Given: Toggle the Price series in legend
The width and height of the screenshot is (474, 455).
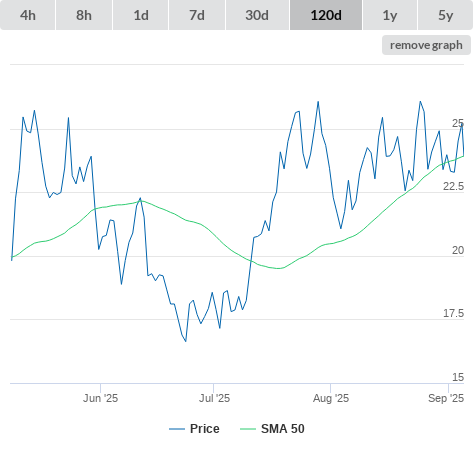Looking at the screenshot, I should (194, 429).
